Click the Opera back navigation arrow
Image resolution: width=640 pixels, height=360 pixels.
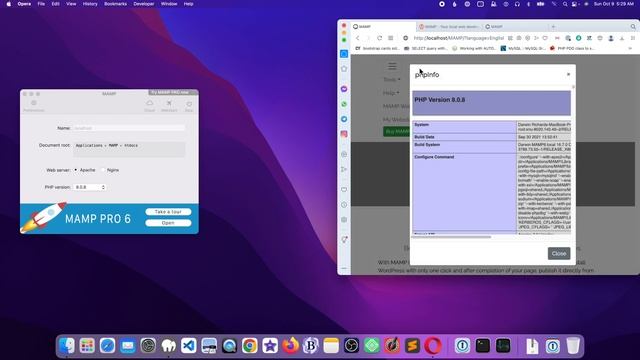point(358,38)
